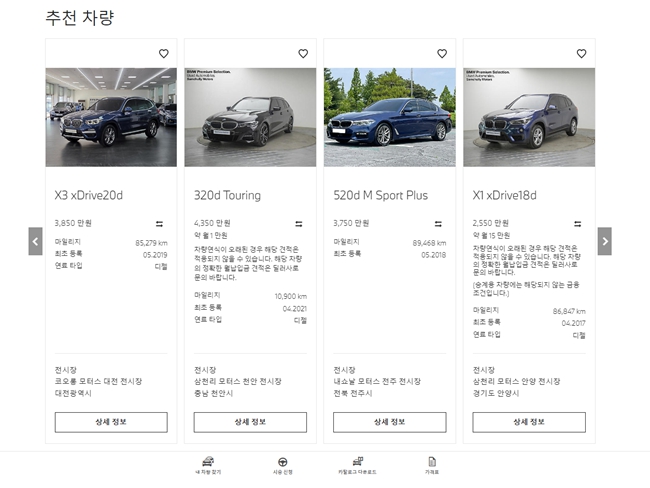This screenshot has width=650, height=488.
Task: Click 삼천리 모터스 천안 전시장 showroom name
Action: (x=238, y=381)
